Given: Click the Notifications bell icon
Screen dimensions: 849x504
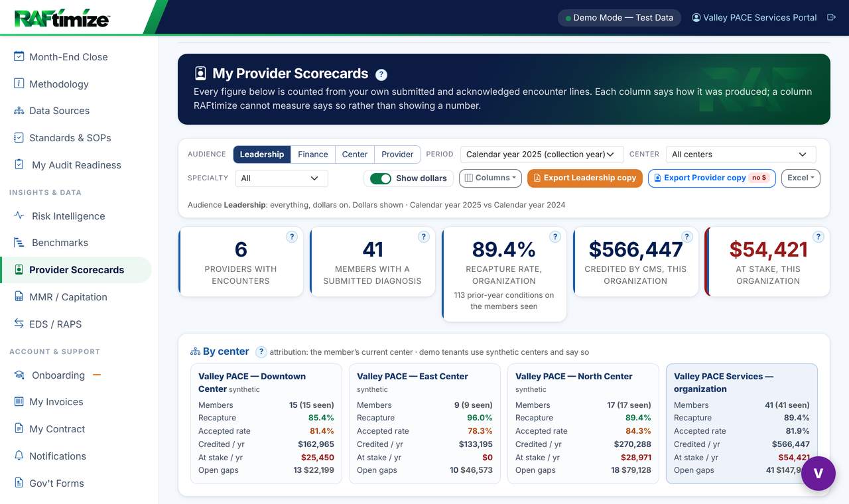Looking at the screenshot, I should pos(19,456).
